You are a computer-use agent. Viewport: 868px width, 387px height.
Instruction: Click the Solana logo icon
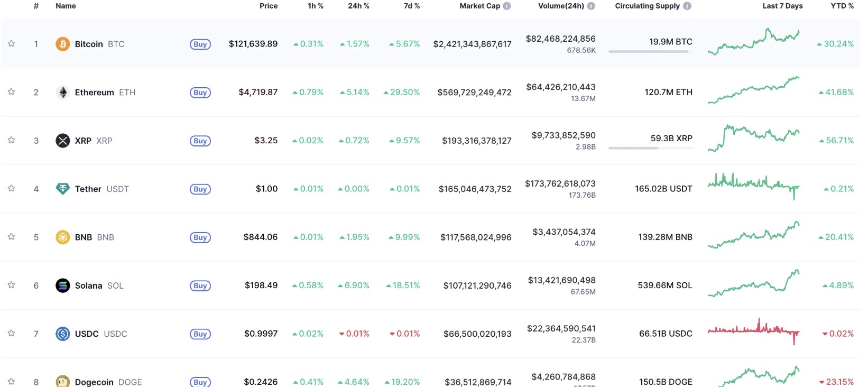(x=62, y=285)
